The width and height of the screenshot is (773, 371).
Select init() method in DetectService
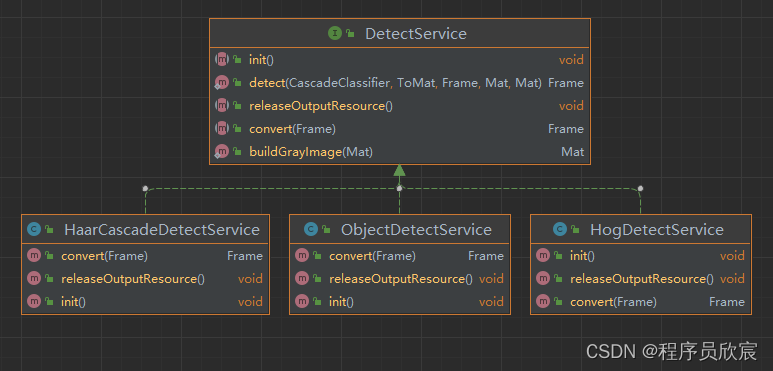point(399,60)
